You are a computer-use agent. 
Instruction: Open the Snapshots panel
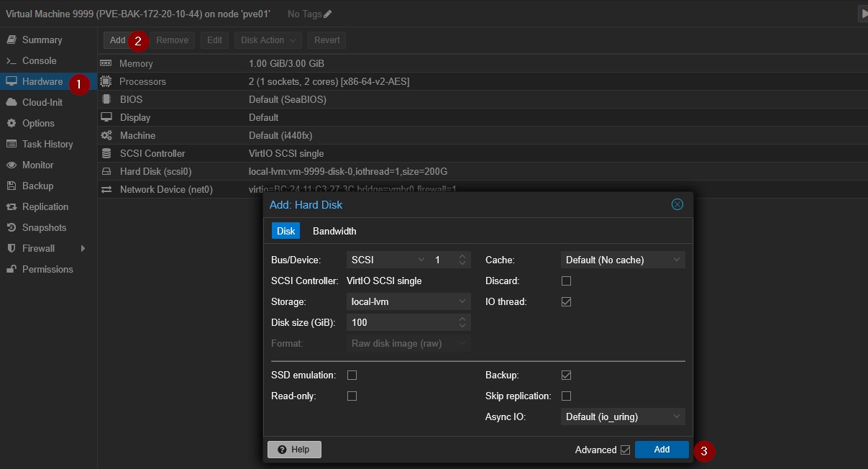point(44,228)
